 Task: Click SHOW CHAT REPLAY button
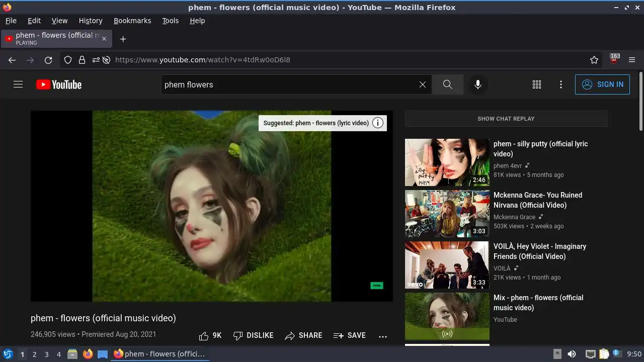[x=506, y=119]
